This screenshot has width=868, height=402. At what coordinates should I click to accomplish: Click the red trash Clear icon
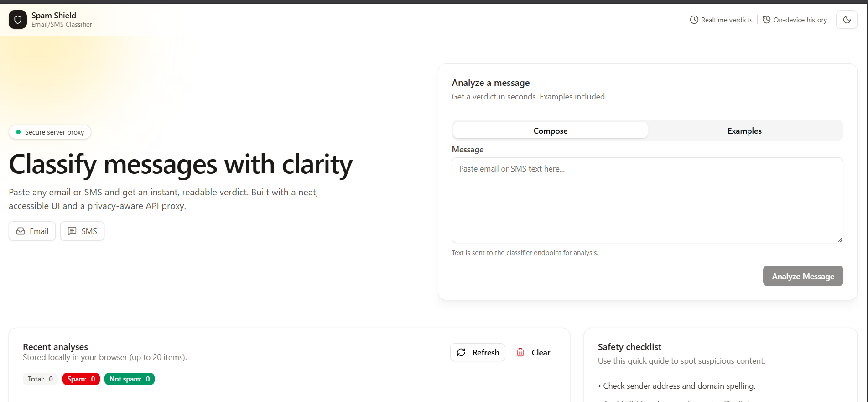point(520,352)
